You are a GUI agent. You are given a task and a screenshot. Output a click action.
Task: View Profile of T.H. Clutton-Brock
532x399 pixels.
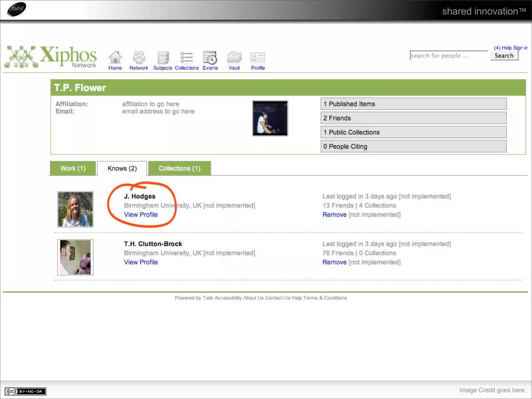pos(141,262)
